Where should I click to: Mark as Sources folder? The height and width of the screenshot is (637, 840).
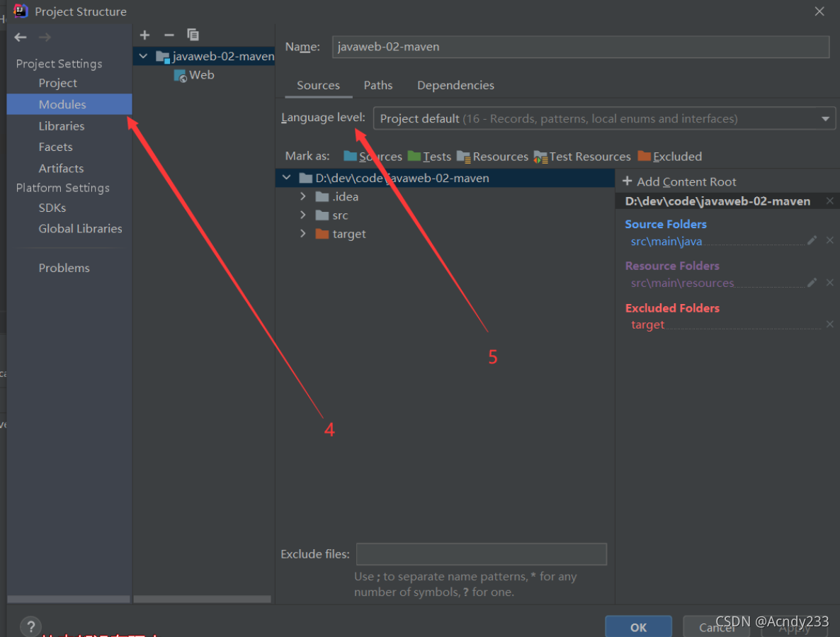click(x=373, y=157)
